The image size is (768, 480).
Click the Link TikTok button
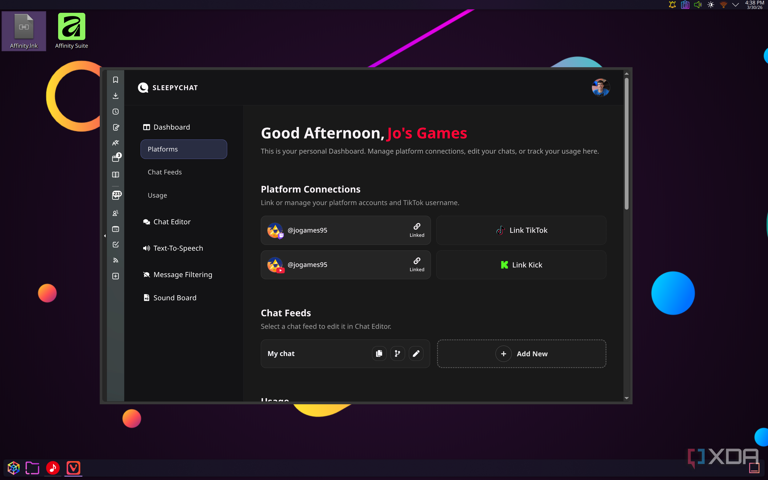(521, 230)
